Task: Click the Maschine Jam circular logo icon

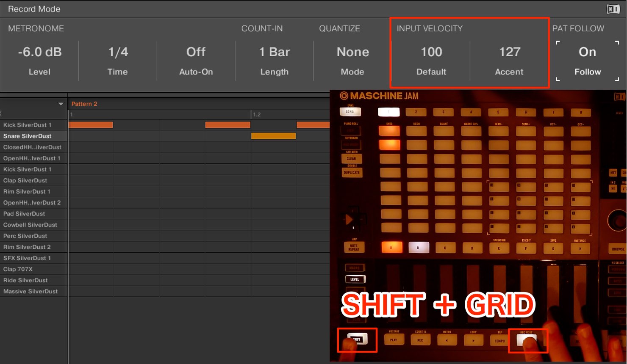Action: click(344, 96)
